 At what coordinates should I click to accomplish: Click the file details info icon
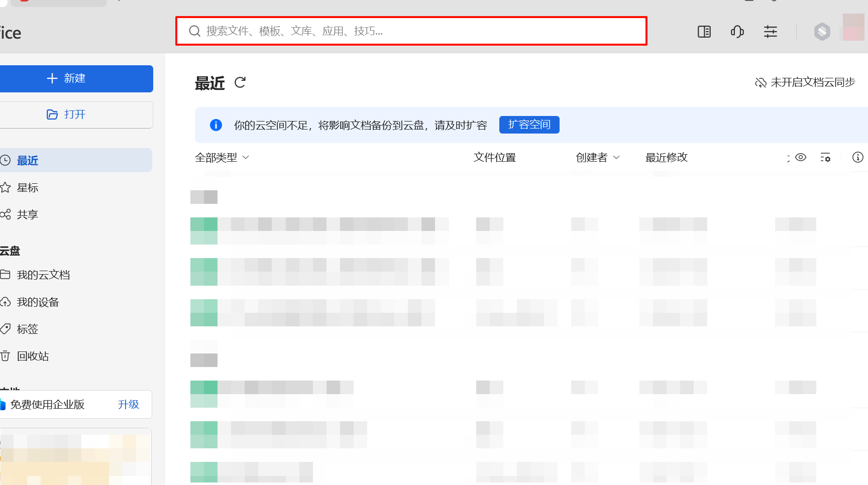pyautogui.click(x=857, y=158)
